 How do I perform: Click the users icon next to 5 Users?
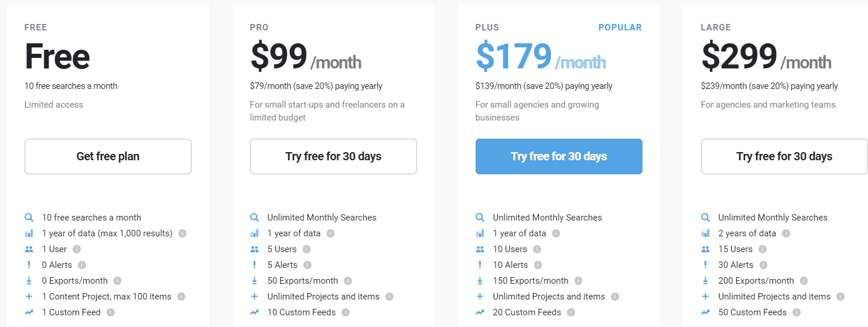254,249
